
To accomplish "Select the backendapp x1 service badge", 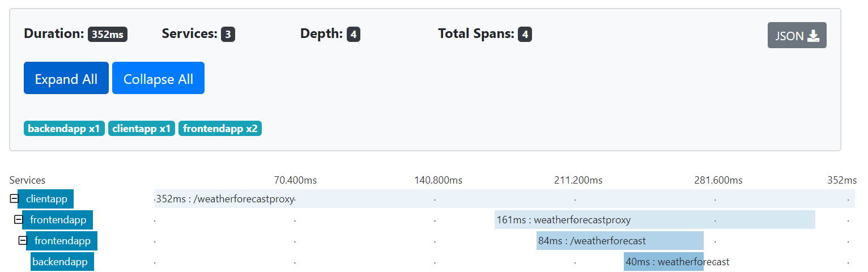I will pyautogui.click(x=64, y=129).
